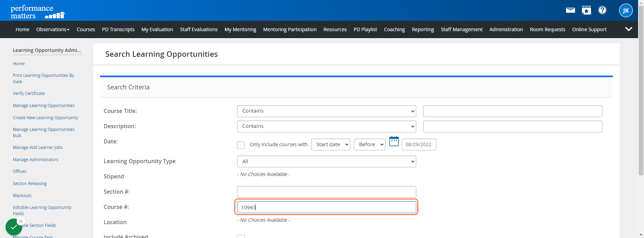Open the Observations menu dropdown
The image size is (644, 238).
53,29
